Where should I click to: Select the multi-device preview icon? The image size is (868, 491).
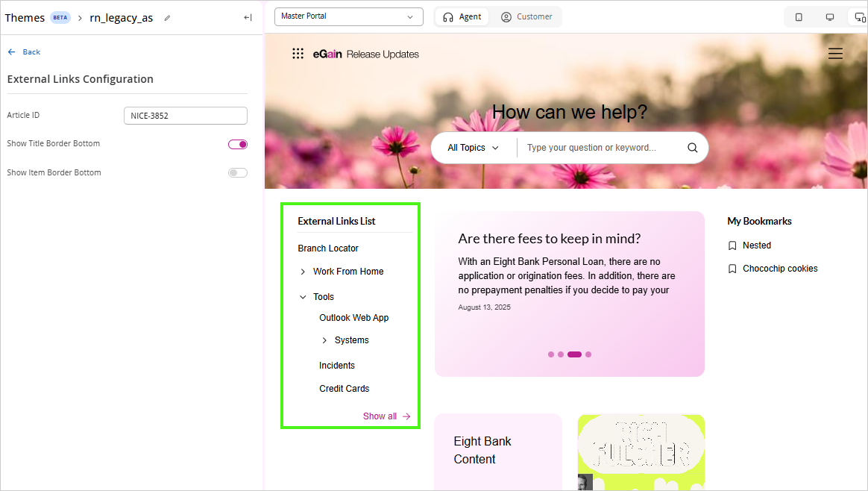[858, 16]
